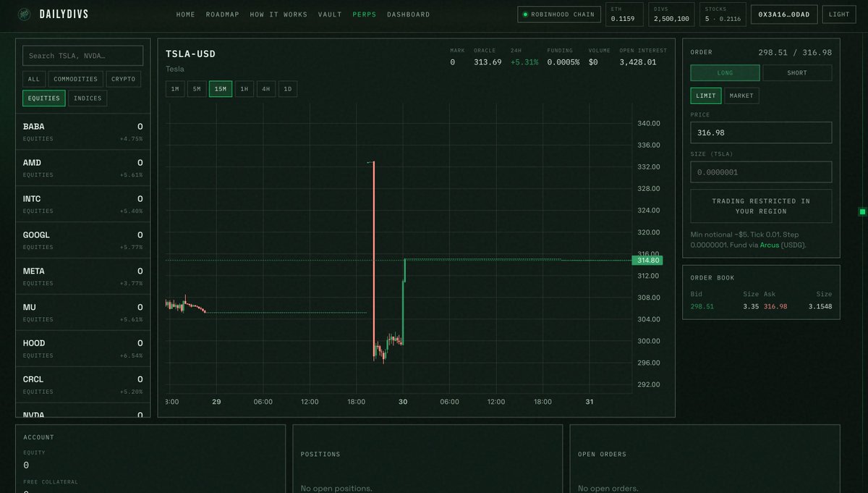This screenshot has height=493, width=868.
Task: Click the oracle value 313.69
Action: pos(488,62)
